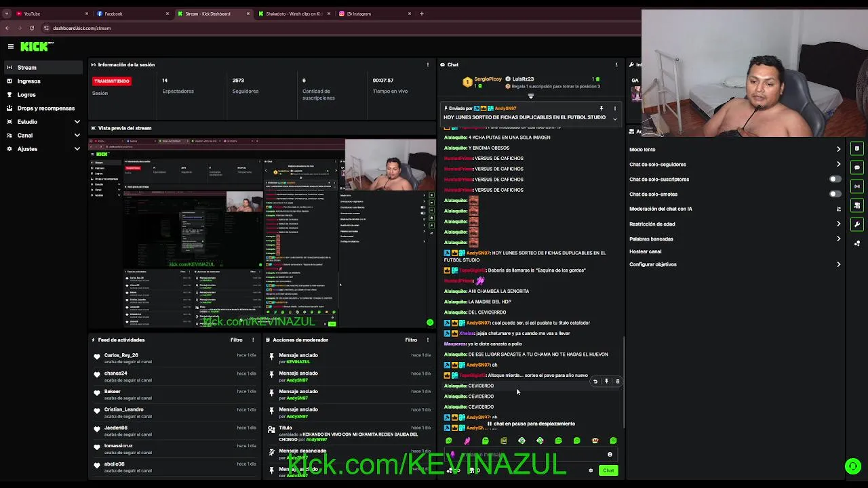The image size is (868, 488).
Task: Expand the Canal sidebar section
Action: coord(77,135)
